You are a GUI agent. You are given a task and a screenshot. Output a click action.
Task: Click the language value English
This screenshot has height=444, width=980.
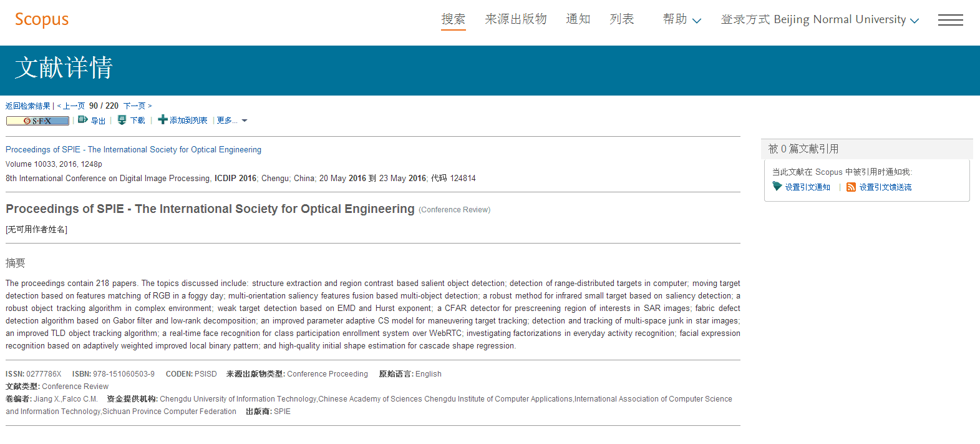coord(429,374)
